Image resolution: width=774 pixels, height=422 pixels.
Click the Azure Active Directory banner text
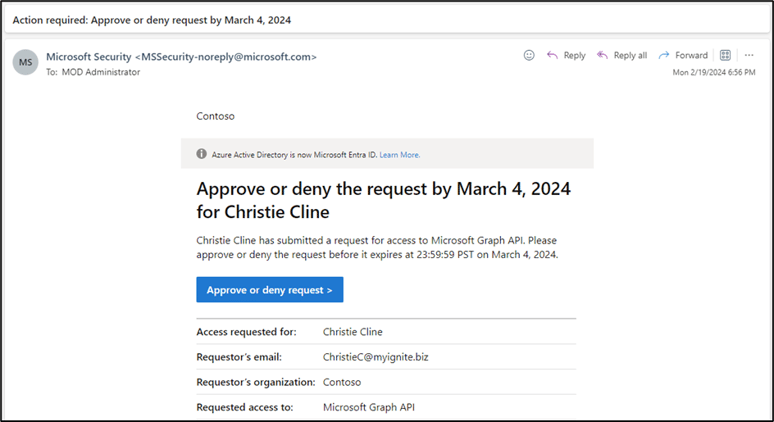pyautogui.click(x=295, y=154)
